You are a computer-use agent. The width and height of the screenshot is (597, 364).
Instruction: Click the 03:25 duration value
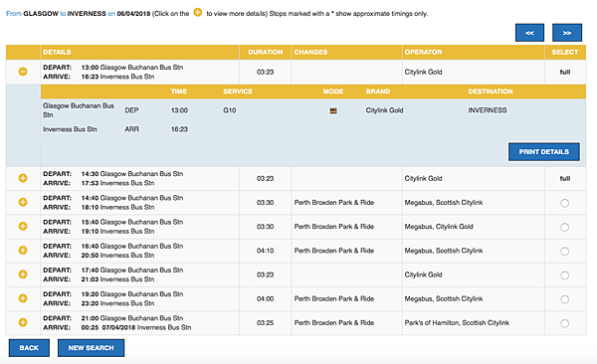[265, 323]
